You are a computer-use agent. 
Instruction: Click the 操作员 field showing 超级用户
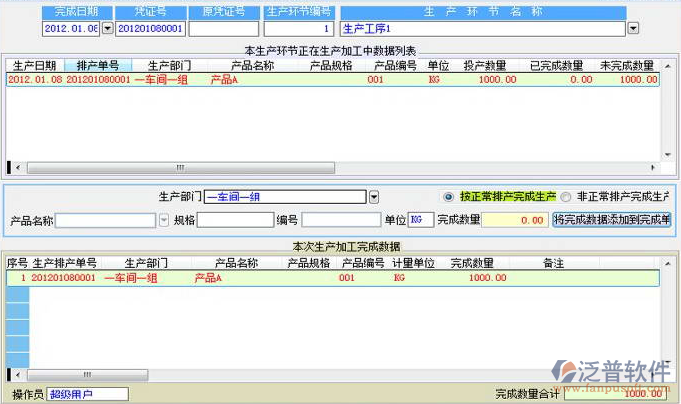[88, 394]
